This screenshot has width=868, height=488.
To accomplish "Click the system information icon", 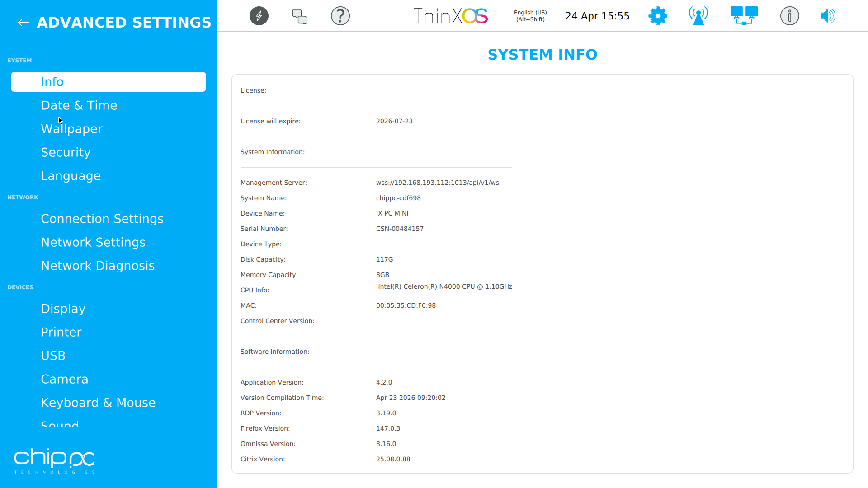I will click(x=789, y=16).
